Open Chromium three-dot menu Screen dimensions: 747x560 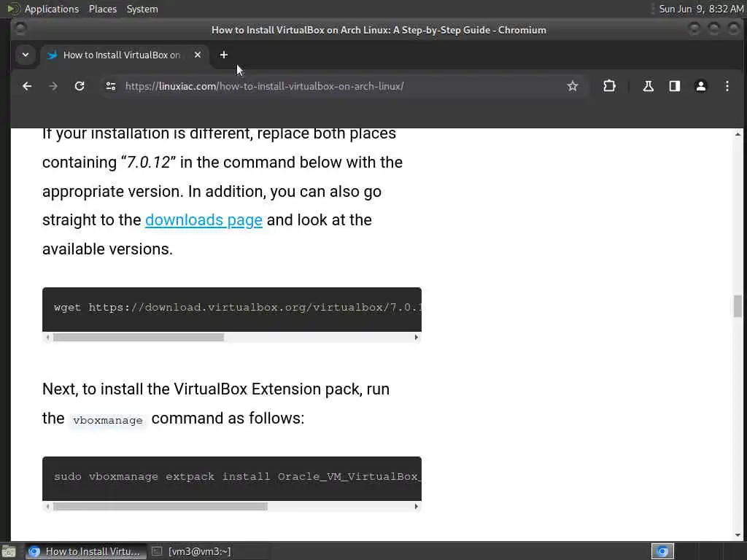coord(727,86)
